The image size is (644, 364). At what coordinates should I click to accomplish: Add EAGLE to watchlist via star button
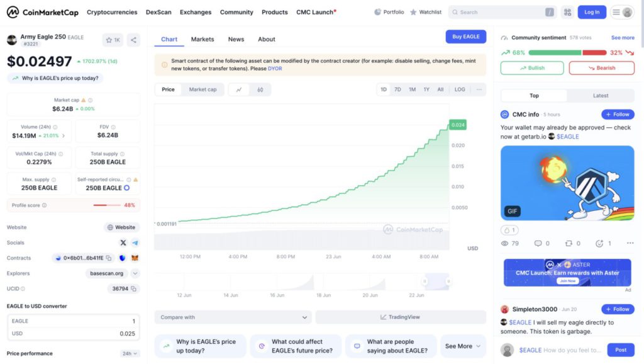(x=113, y=40)
